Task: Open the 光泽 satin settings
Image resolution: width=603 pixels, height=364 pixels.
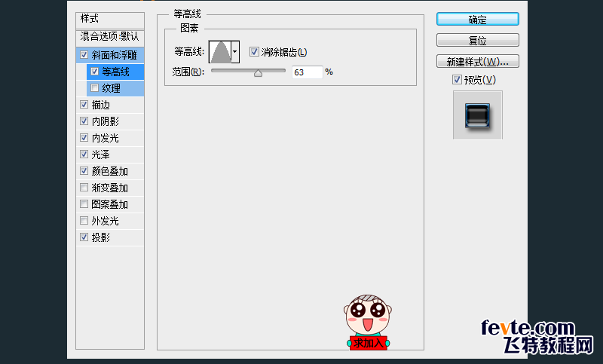Action: click(x=101, y=154)
